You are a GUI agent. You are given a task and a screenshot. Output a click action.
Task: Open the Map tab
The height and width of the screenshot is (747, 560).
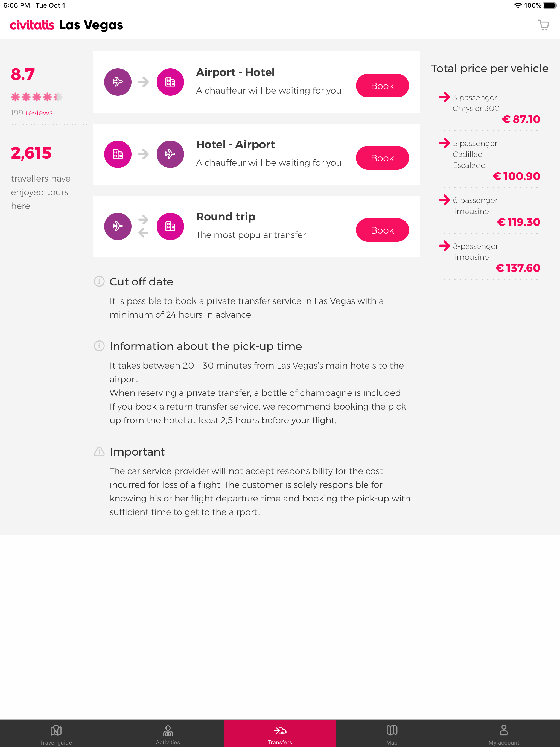tap(392, 734)
